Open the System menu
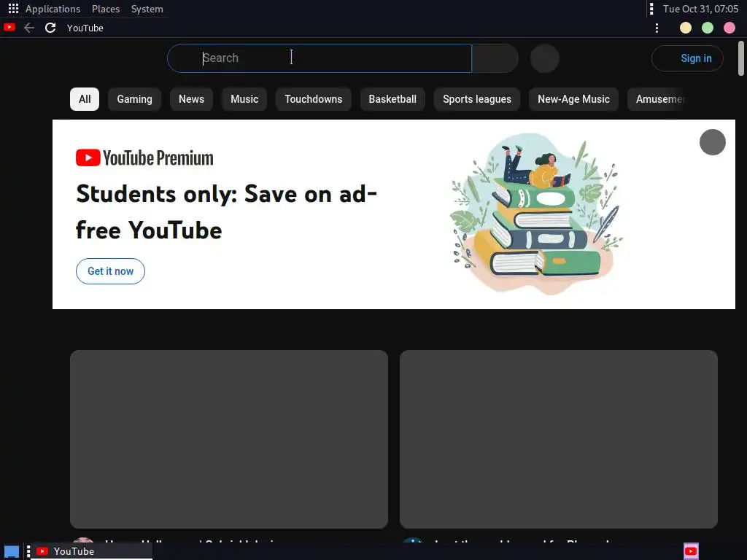The width and height of the screenshot is (747, 560). click(147, 9)
